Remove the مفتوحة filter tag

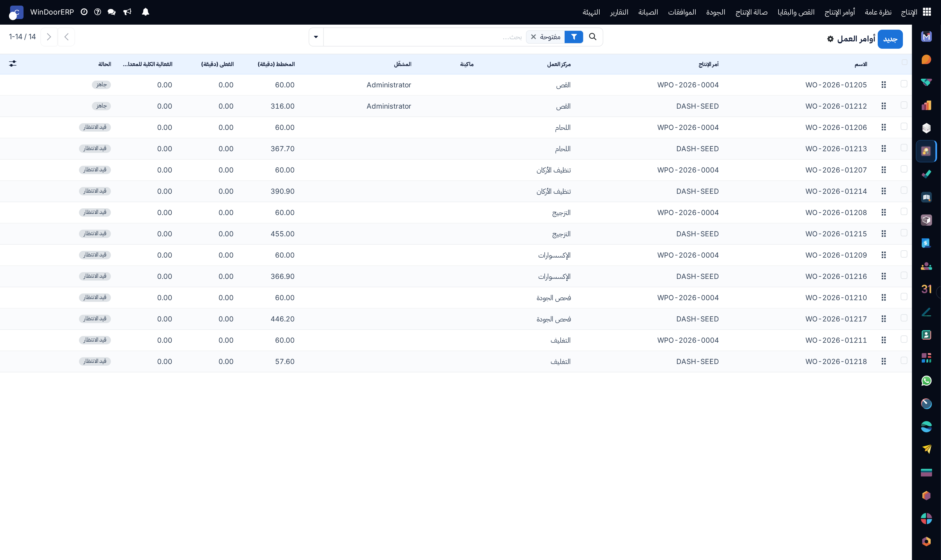(x=533, y=37)
